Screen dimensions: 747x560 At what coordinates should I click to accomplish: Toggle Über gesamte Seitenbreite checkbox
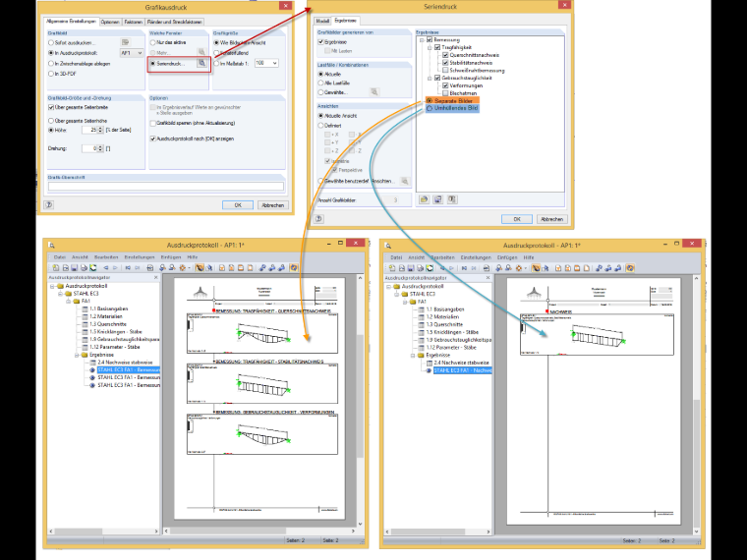(51, 108)
